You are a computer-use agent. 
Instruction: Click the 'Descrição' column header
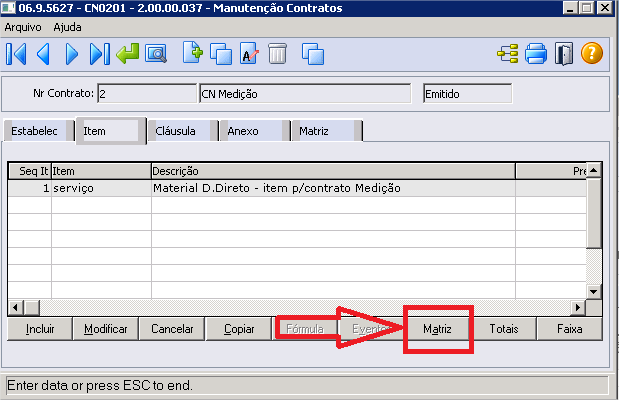[x=334, y=171]
